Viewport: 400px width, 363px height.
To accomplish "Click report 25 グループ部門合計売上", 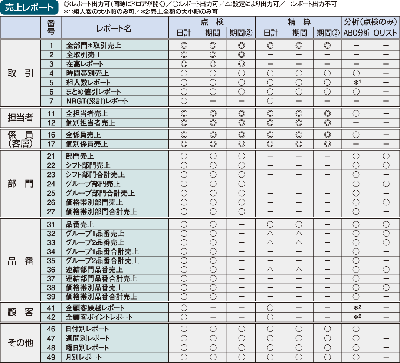I will coord(101,193).
